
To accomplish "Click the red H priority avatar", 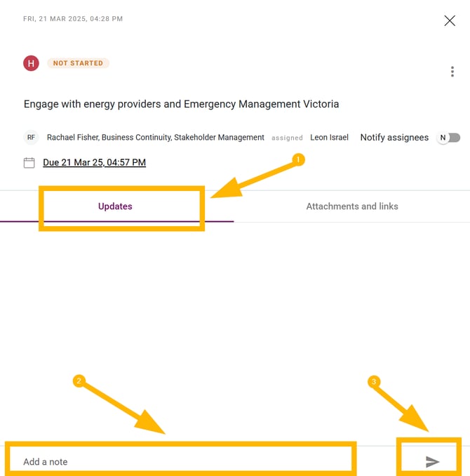I will [31, 63].
